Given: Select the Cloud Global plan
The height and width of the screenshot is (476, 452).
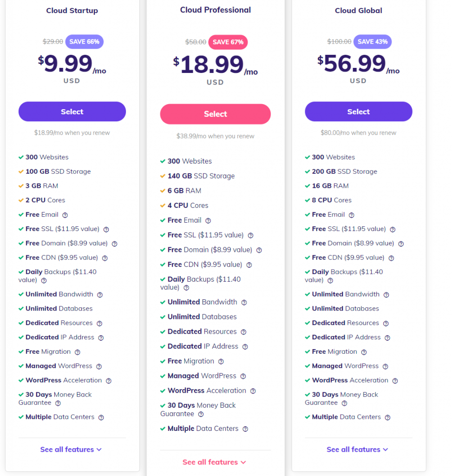Looking at the screenshot, I should [359, 112].
